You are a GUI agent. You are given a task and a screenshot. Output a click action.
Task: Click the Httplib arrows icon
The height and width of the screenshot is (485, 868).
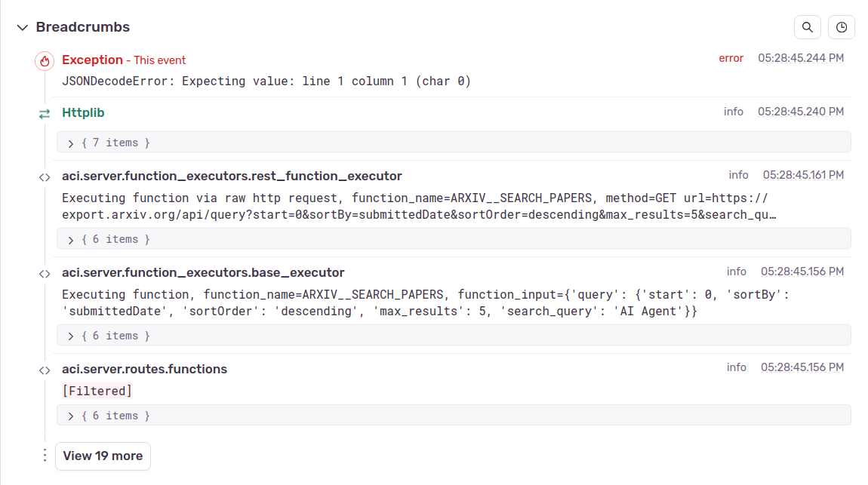click(x=45, y=114)
